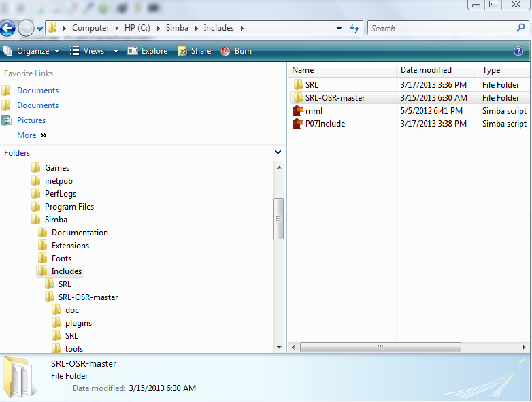Click the file list scroll right arrow
Image resolution: width=532 pixels, height=402 pixels.
tap(524, 347)
